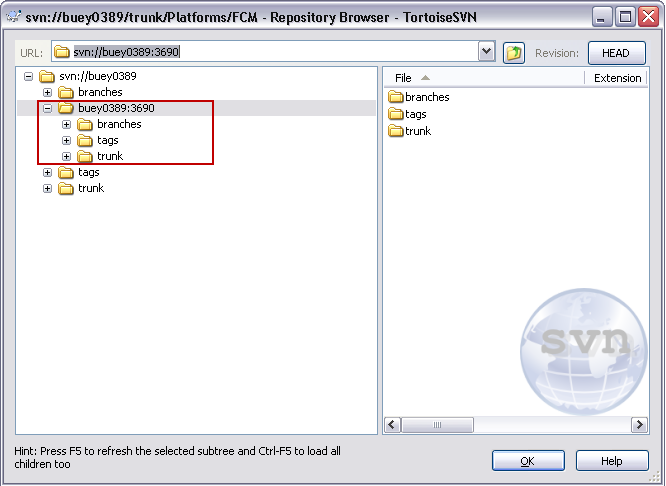Collapse the svn://buey0389 root node

28,76
